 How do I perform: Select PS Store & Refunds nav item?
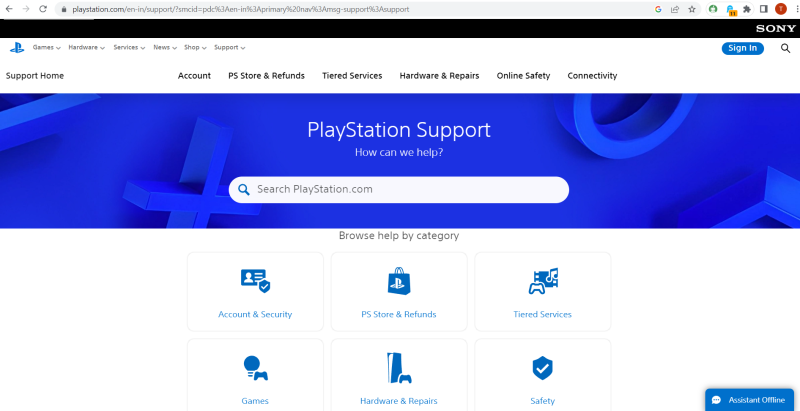click(266, 76)
